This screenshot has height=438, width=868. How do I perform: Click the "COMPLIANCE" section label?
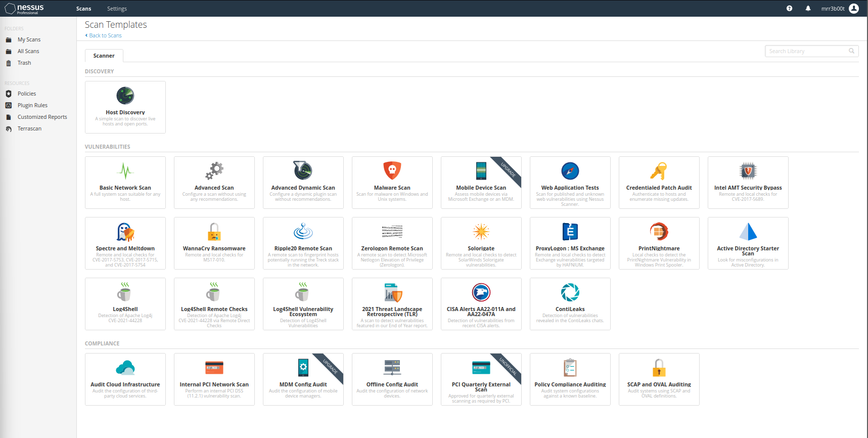102,343
